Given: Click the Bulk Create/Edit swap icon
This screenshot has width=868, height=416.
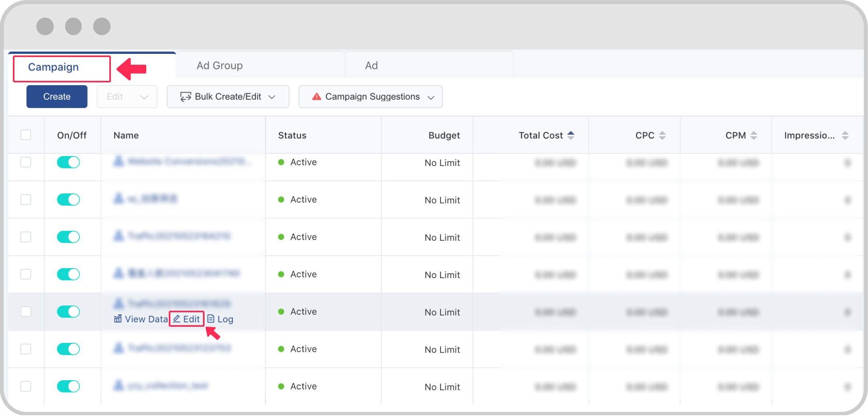Looking at the screenshot, I should (x=185, y=96).
